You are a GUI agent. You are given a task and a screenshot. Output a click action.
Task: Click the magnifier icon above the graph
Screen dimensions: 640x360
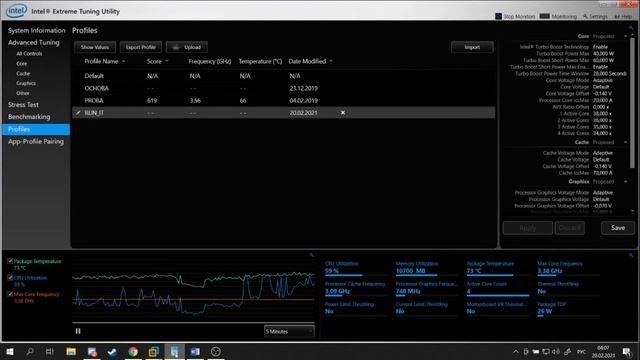(312, 255)
